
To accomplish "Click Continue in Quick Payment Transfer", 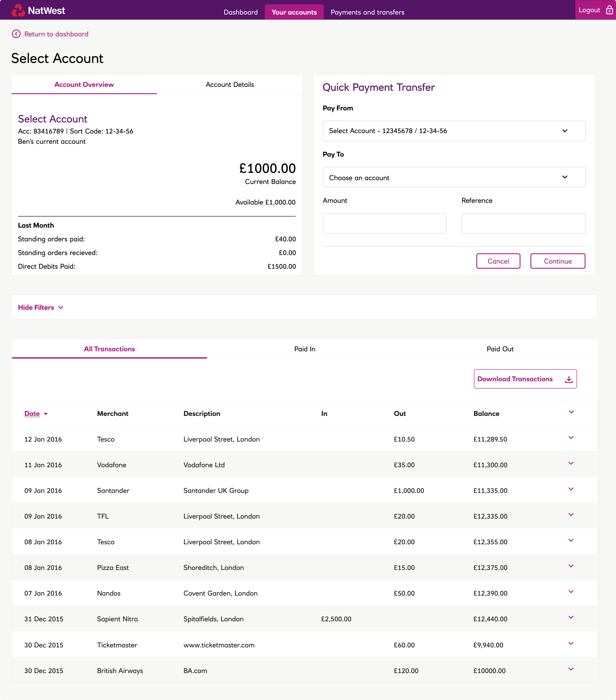I will tap(558, 261).
